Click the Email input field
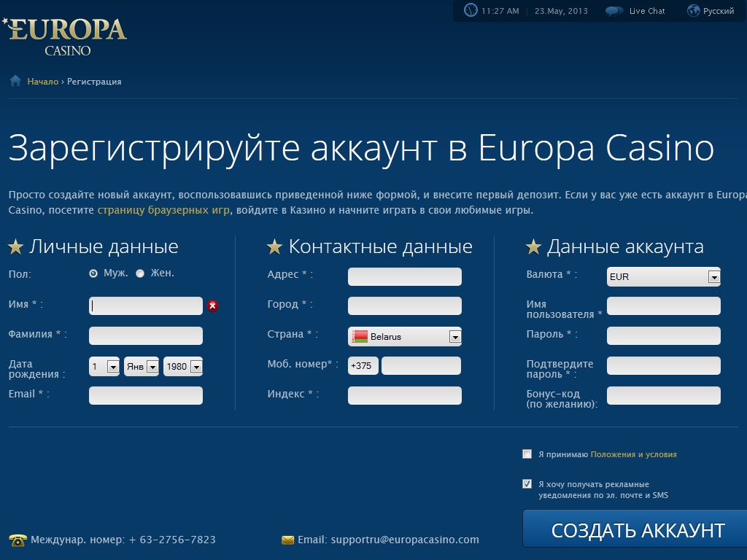 (146, 395)
